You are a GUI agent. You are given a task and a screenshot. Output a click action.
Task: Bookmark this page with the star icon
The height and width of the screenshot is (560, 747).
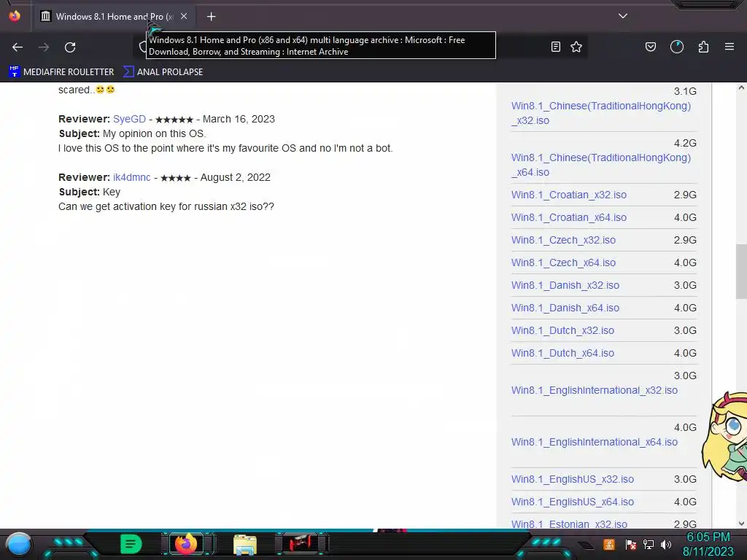pos(576,47)
